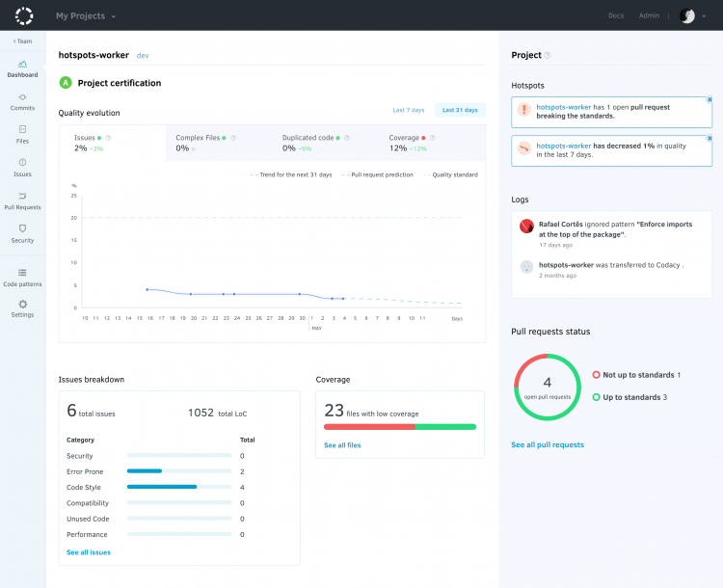Open the Commits sidebar icon
Screen dimensions: 723x588
coord(22,97)
